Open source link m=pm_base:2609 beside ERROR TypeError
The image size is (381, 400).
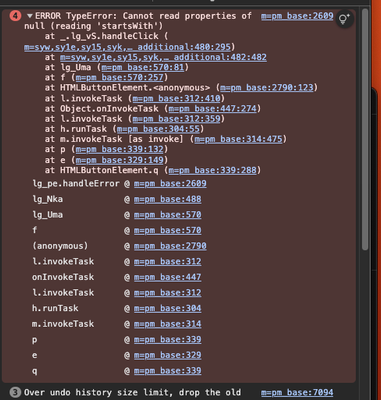297,16
